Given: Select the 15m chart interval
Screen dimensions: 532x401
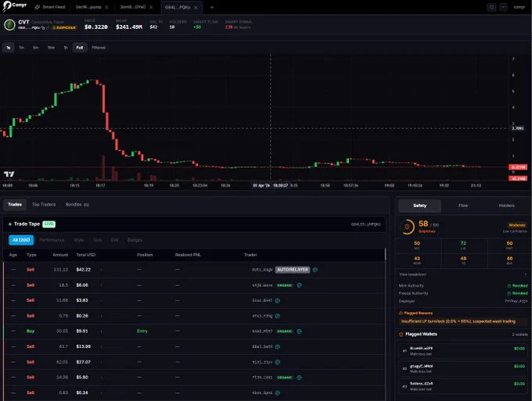Looking at the screenshot, I should pyautogui.click(x=51, y=48).
